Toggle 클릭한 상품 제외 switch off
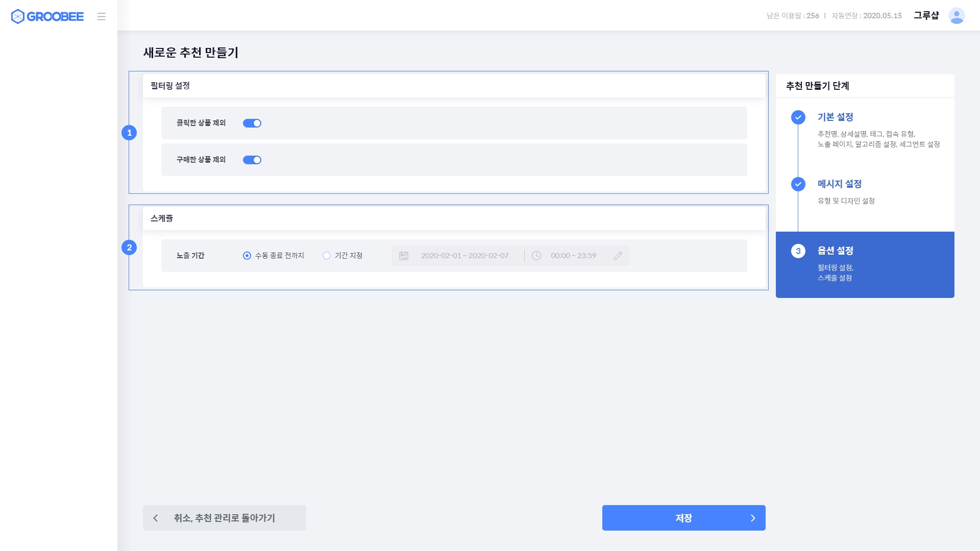 (252, 123)
